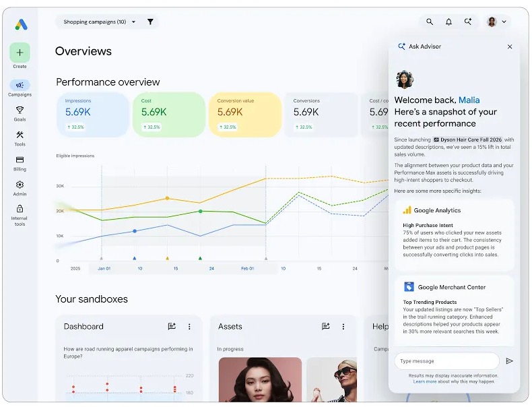Open the Google Merchant Center insight card
The height and width of the screenshot is (407, 532).
[454, 311]
